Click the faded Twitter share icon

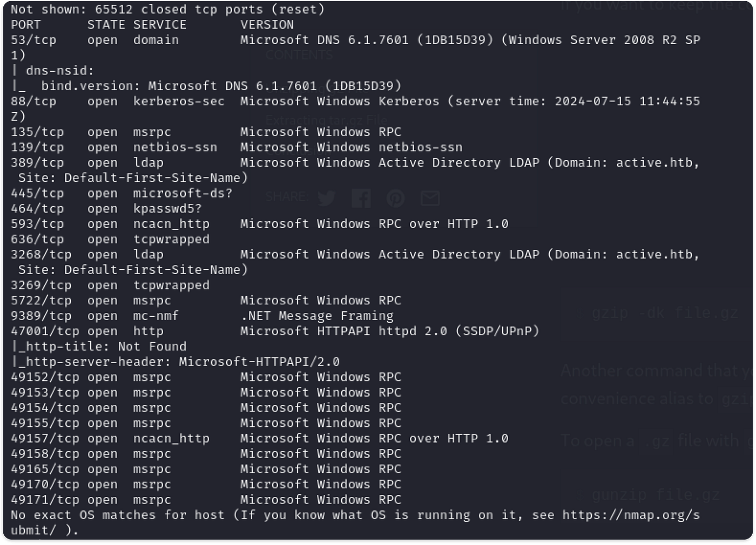coord(326,199)
